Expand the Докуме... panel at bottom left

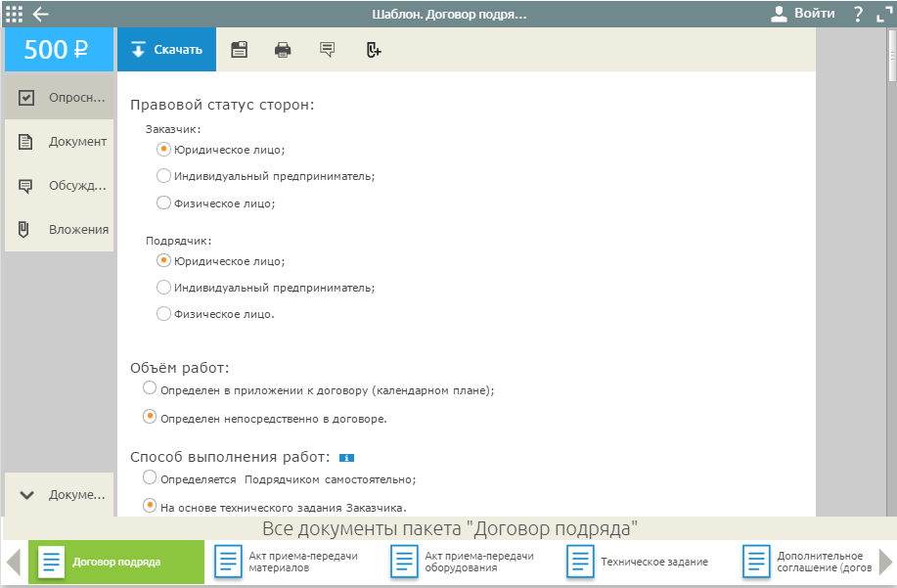click(x=59, y=495)
